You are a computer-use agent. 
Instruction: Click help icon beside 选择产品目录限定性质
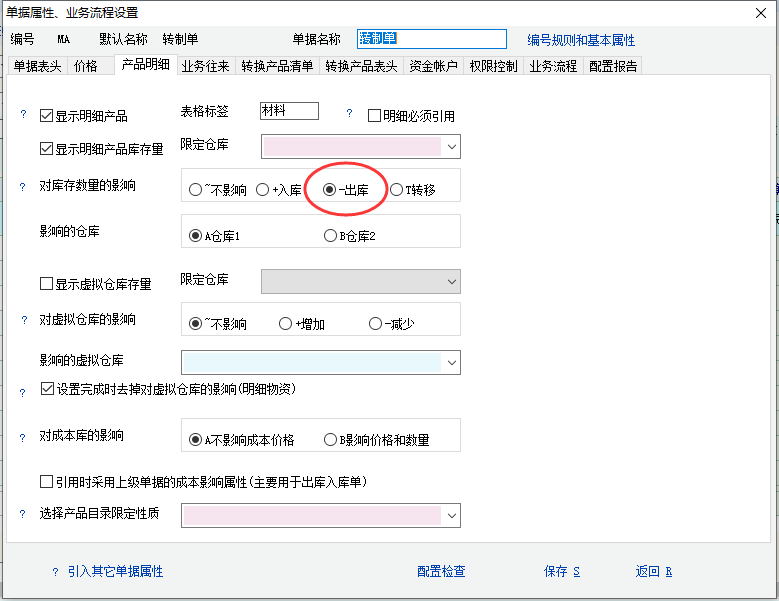point(23,514)
